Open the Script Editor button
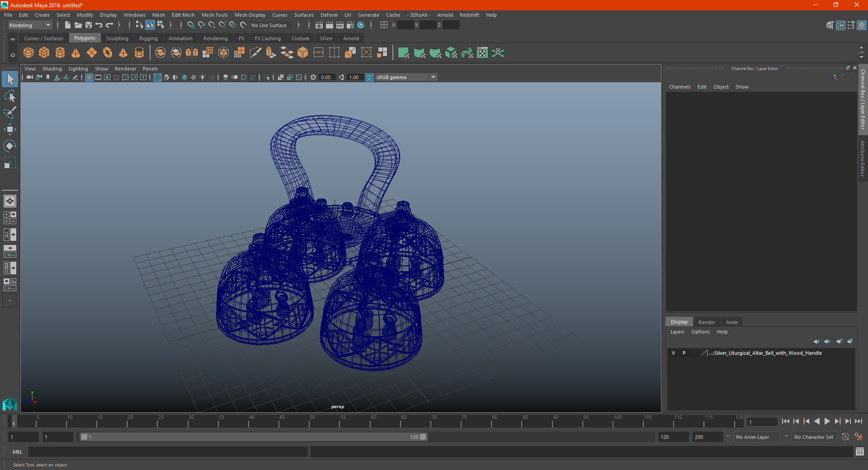868x470 pixels. 859,451
